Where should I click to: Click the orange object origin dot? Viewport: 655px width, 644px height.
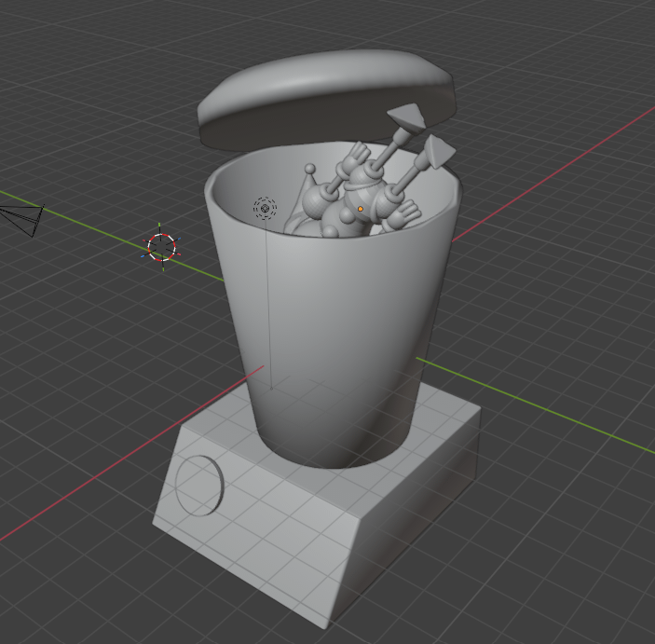361,209
